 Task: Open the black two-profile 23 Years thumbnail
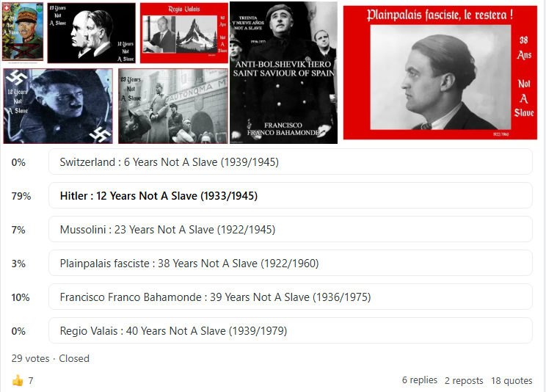91,33
